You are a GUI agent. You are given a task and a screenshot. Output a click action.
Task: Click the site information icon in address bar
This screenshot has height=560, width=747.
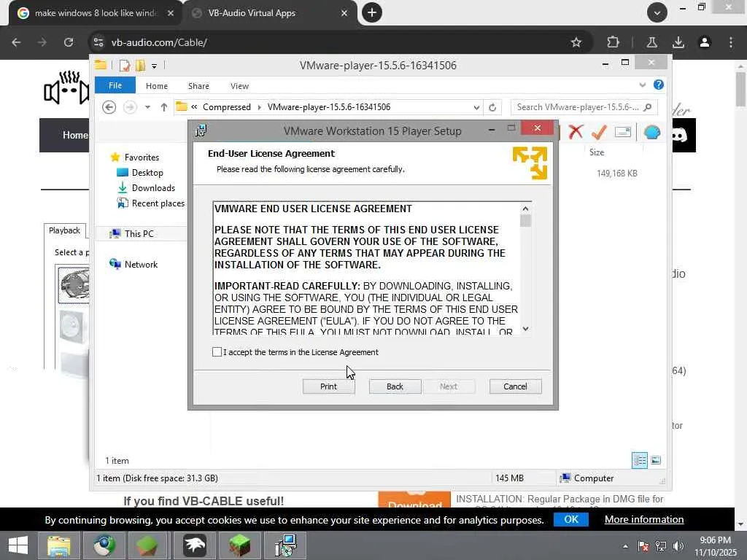click(98, 42)
